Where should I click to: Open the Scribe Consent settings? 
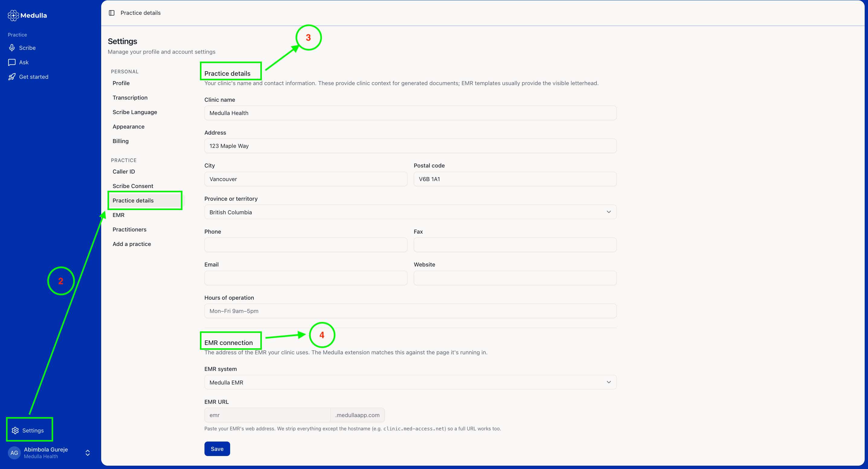[133, 186]
